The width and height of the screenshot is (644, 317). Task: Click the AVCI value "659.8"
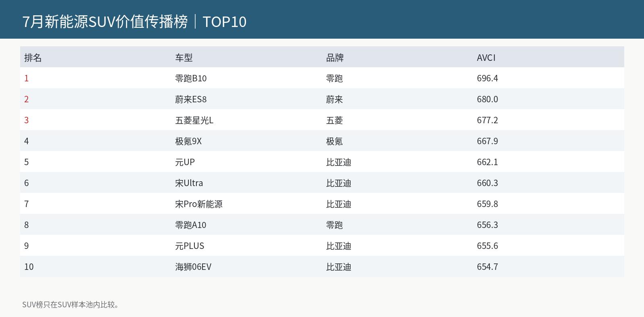tap(487, 204)
